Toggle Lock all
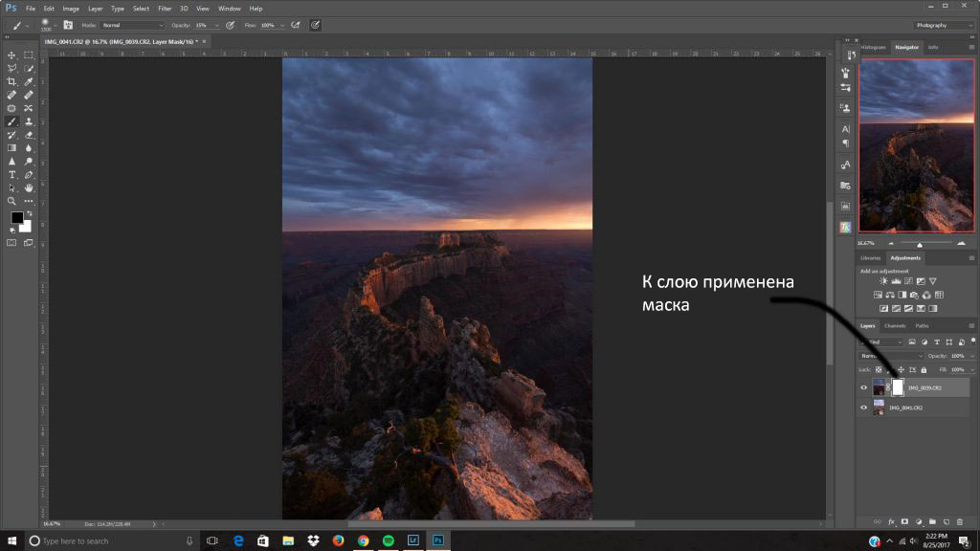Image resolution: width=980 pixels, height=551 pixels. [x=924, y=370]
